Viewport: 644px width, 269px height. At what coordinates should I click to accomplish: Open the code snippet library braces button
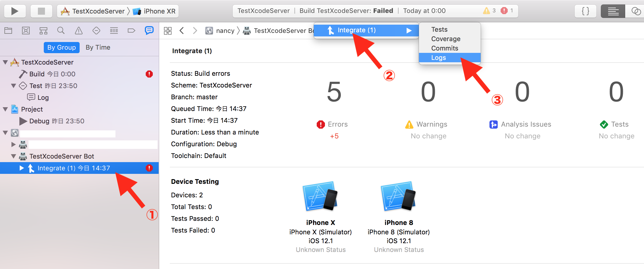[585, 11]
